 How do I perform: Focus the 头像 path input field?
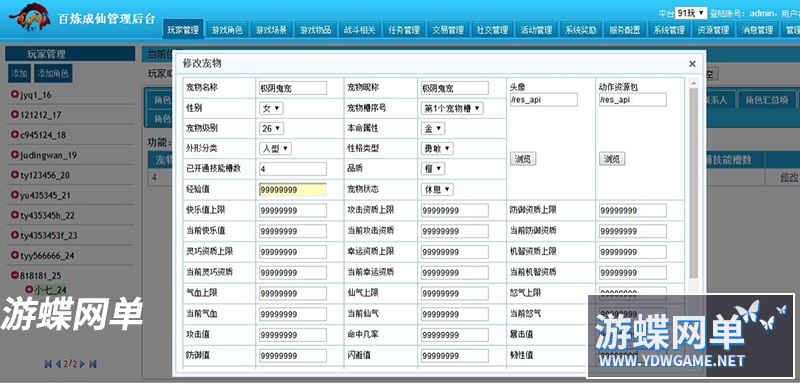coord(544,99)
